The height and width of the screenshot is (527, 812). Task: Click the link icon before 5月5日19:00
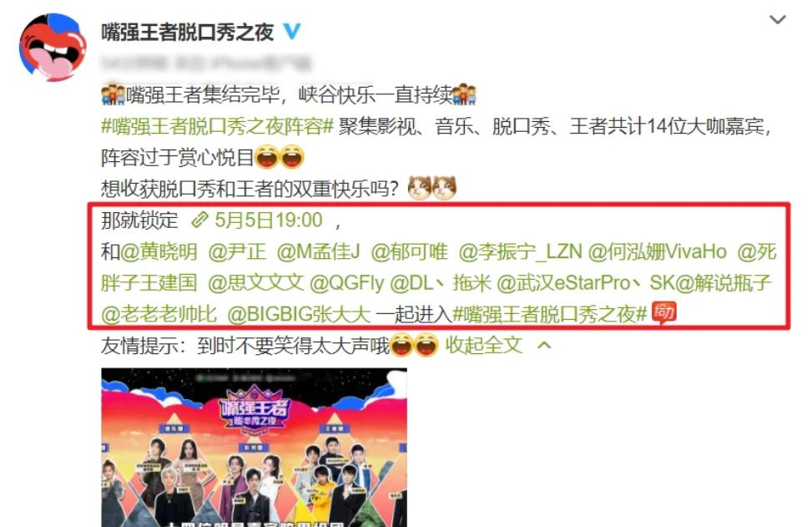pos(199,220)
